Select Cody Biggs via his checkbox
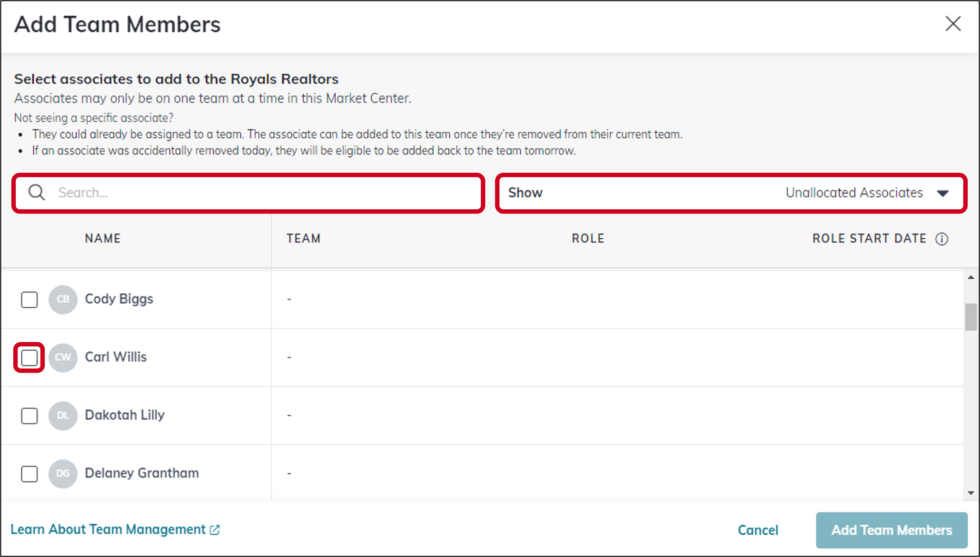Image resolution: width=980 pixels, height=557 pixels. (29, 299)
